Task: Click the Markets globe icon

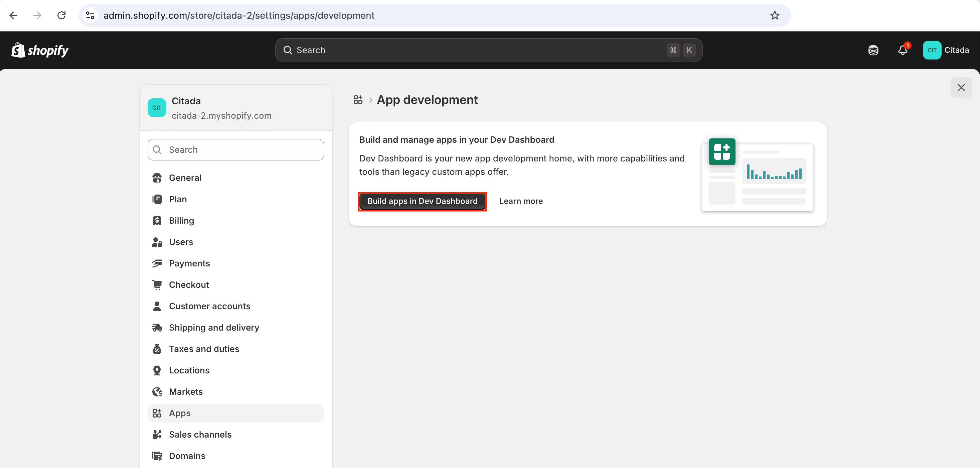Action: pos(157,391)
